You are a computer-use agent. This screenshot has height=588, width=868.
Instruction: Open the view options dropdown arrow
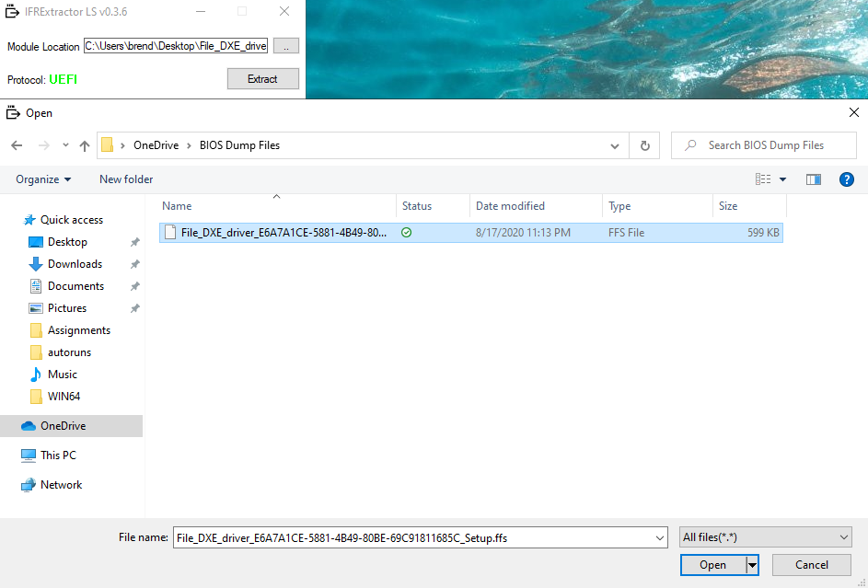782,179
